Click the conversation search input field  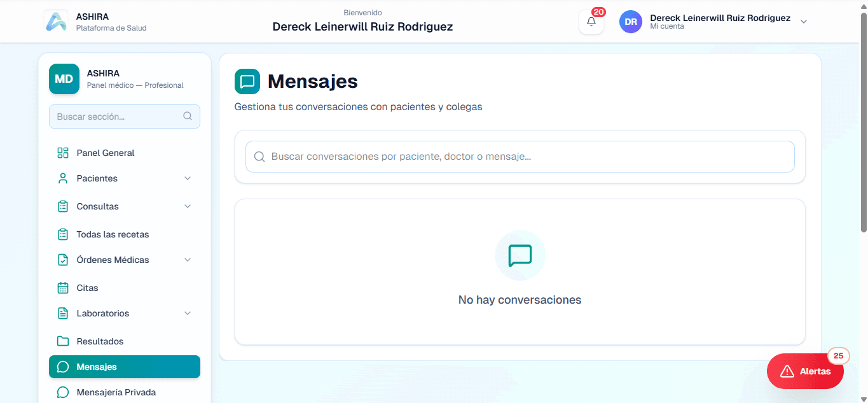tap(520, 156)
